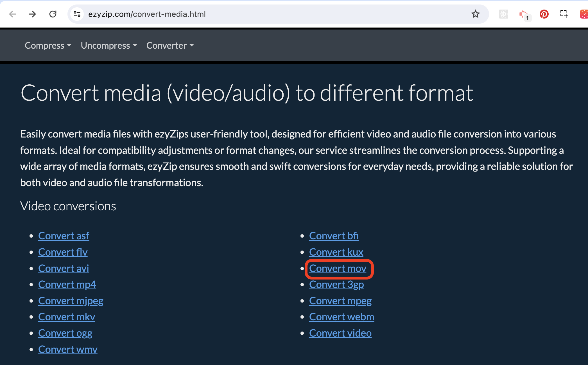Image resolution: width=588 pixels, height=365 pixels.
Task: Click the extension showing a 1 badge
Action: click(524, 14)
